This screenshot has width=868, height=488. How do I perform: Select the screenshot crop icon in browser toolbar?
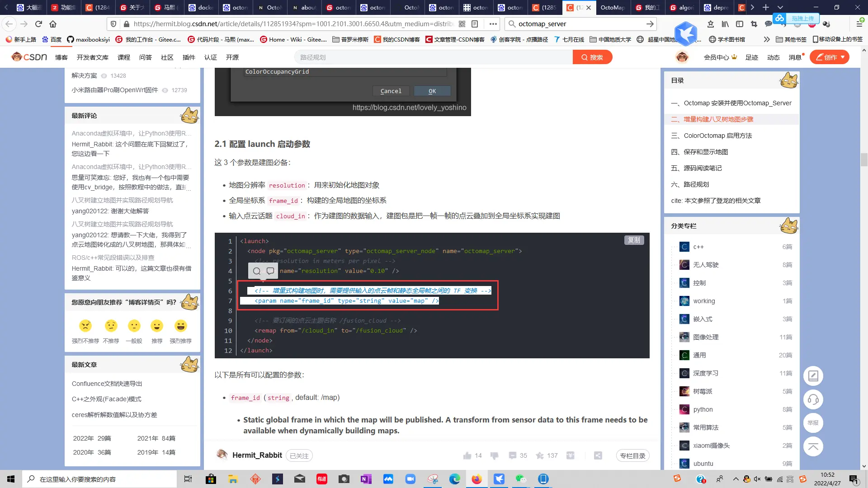click(754, 23)
